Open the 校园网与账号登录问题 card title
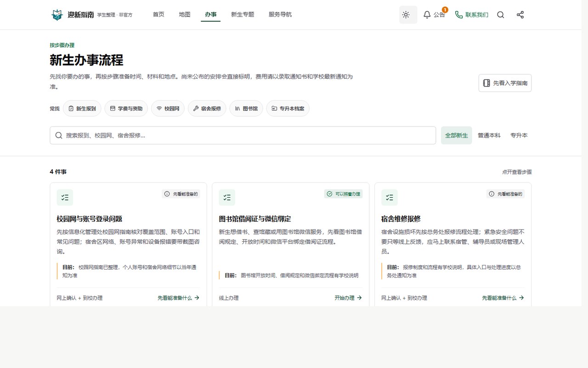Image resolution: width=588 pixels, height=368 pixels. pyautogui.click(x=90, y=219)
